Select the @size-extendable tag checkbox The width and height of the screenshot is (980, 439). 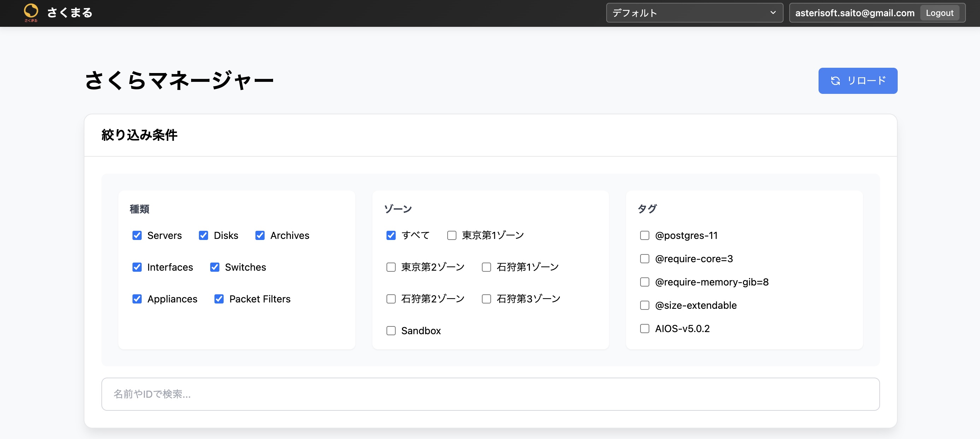pyautogui.click(x=644, y=305)
